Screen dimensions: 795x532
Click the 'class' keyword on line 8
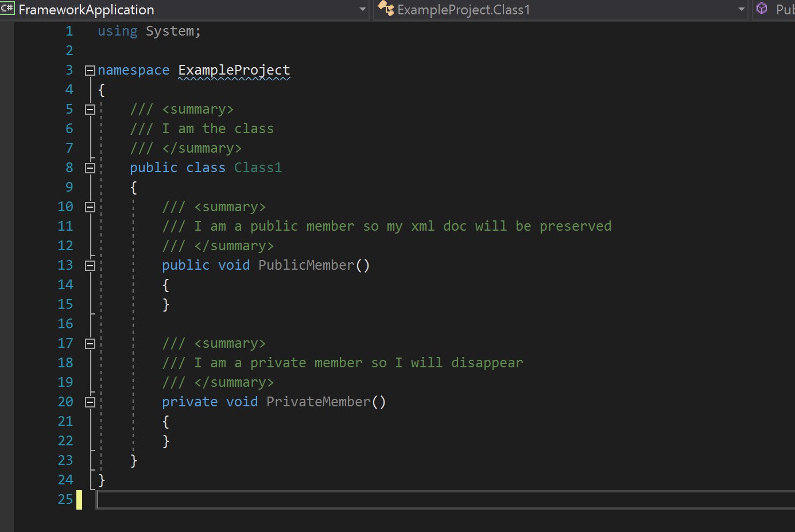coord(206,168)
